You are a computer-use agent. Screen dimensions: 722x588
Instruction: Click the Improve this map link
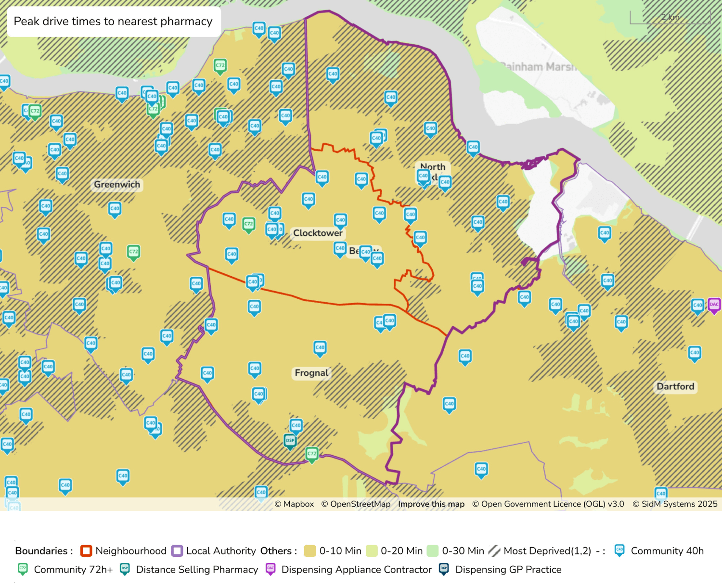click(431, 504)
